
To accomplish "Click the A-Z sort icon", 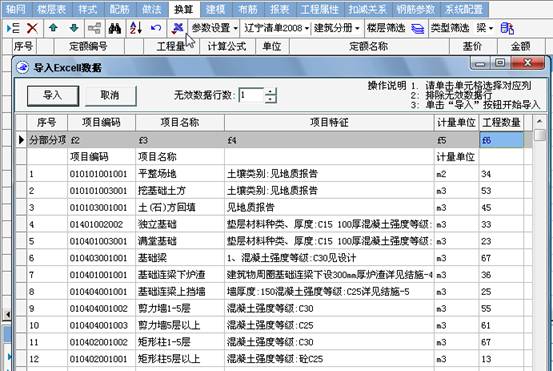I will [x=136, y=28].
